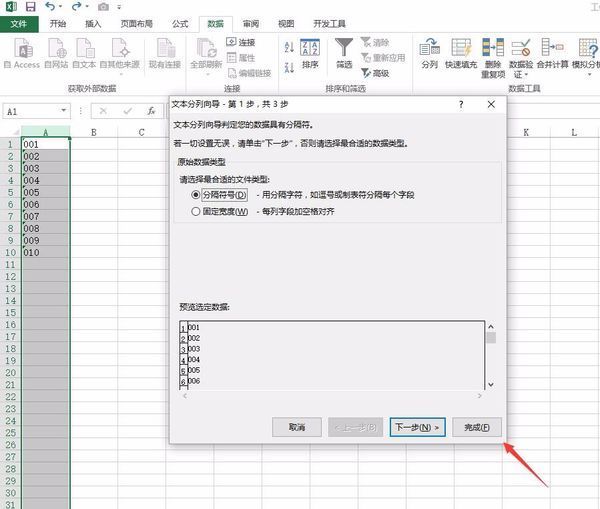This screenshot has width=600, height=509.
Task: Select column header K
Action: pos(526,132)
